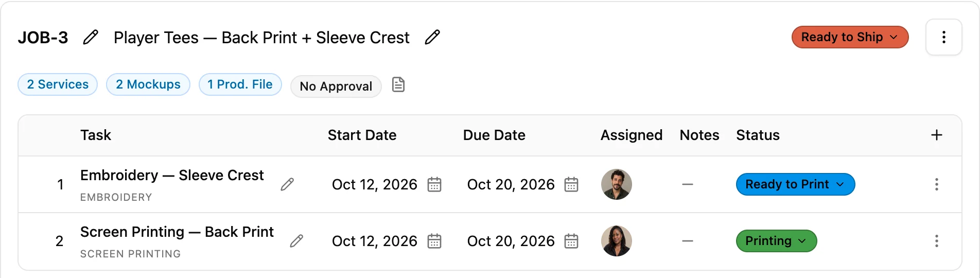
Task: Expand the Ready to Ship status dropdown
Action: pyautogui.click(x=850, y=37)
